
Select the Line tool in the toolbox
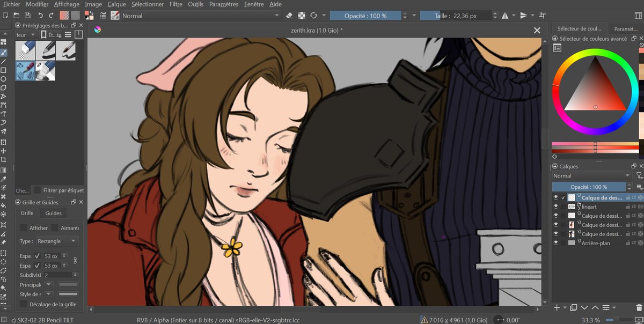tap(4, 62)
